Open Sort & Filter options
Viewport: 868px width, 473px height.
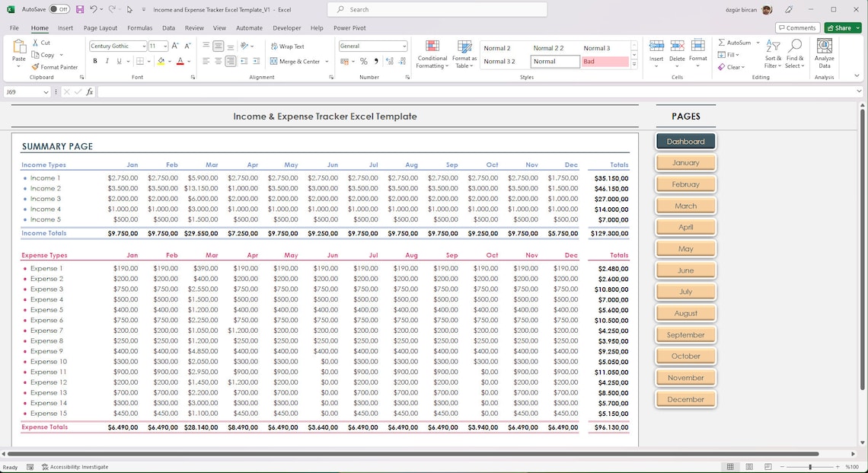tap(772, 53)
